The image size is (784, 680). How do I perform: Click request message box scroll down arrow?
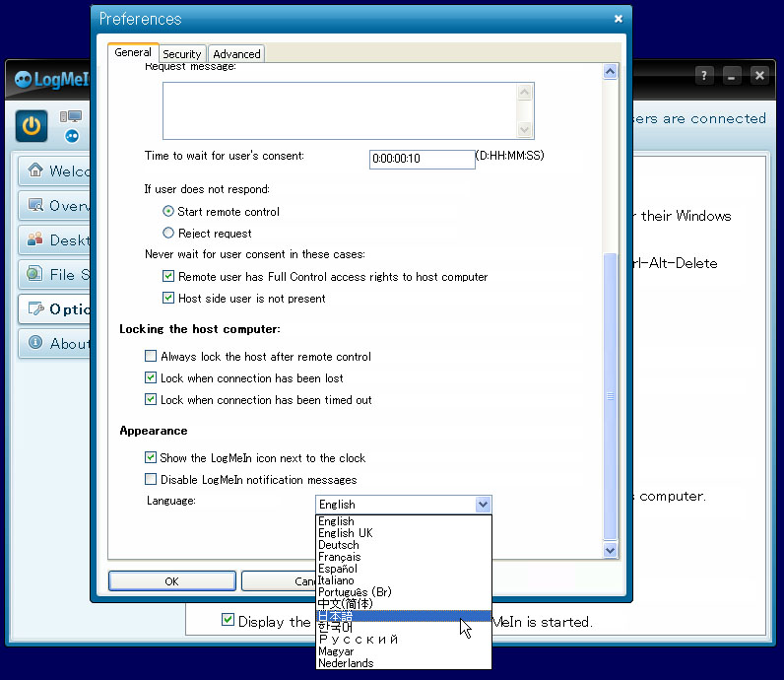(525, 130)
